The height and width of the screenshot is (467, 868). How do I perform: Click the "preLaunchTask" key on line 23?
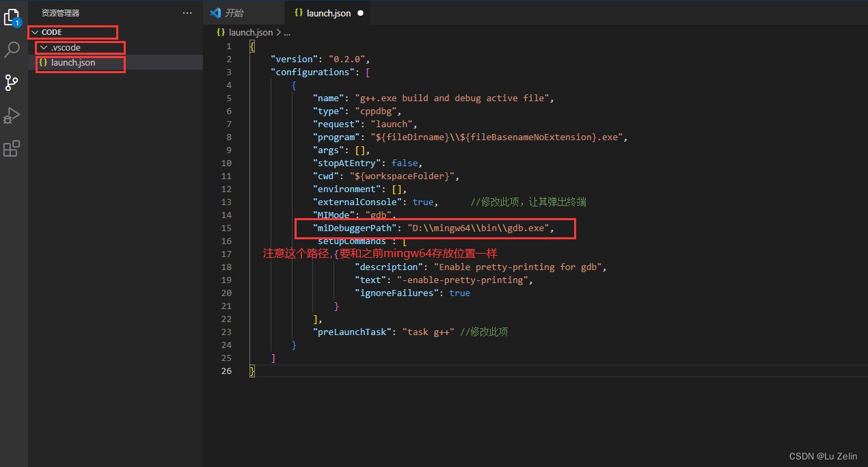coord(352,332)
